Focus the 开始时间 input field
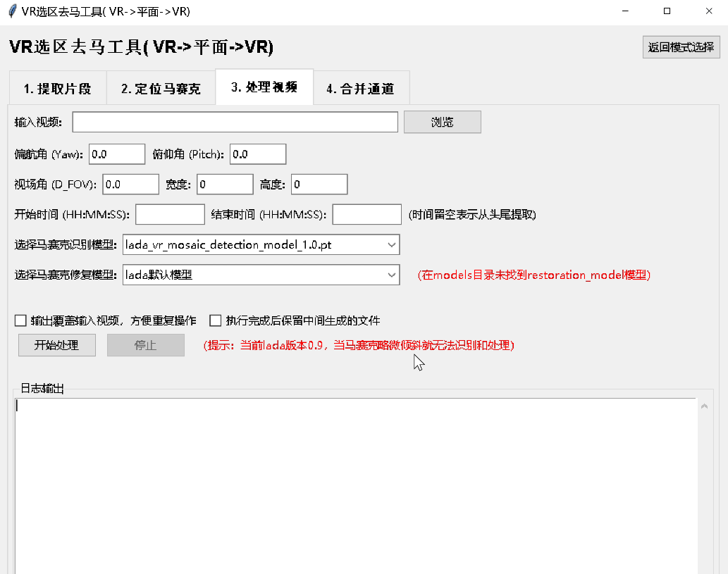 [x=170, y=214]
